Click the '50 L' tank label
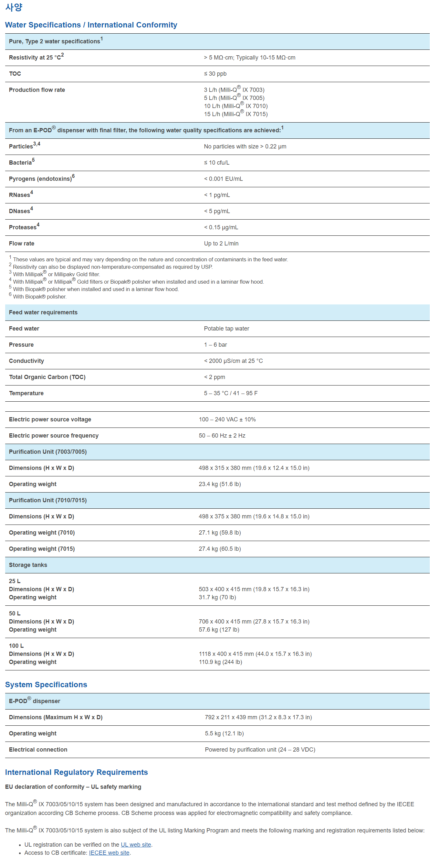 coord(15,613)
